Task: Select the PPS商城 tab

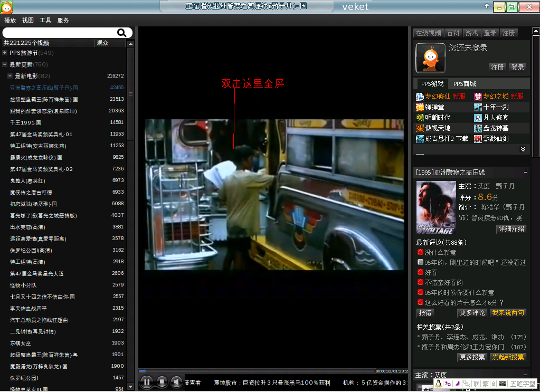Action: pos(464,84)
